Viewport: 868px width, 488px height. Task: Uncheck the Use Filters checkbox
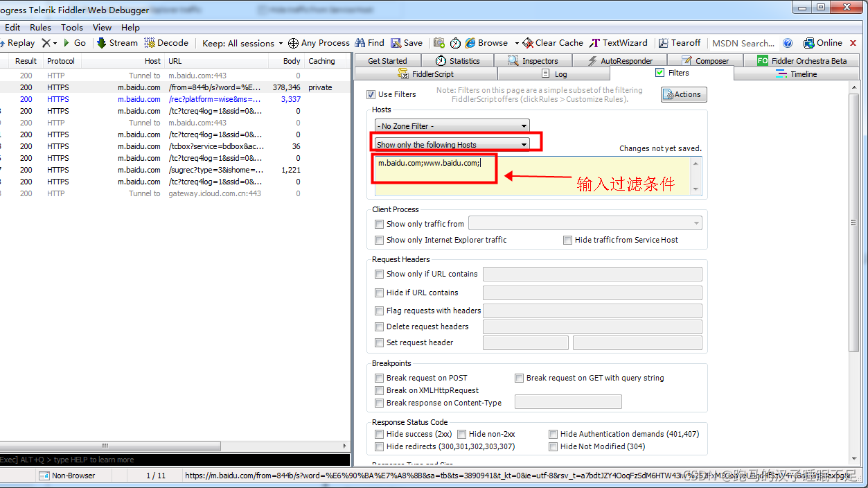pos(371,94)
